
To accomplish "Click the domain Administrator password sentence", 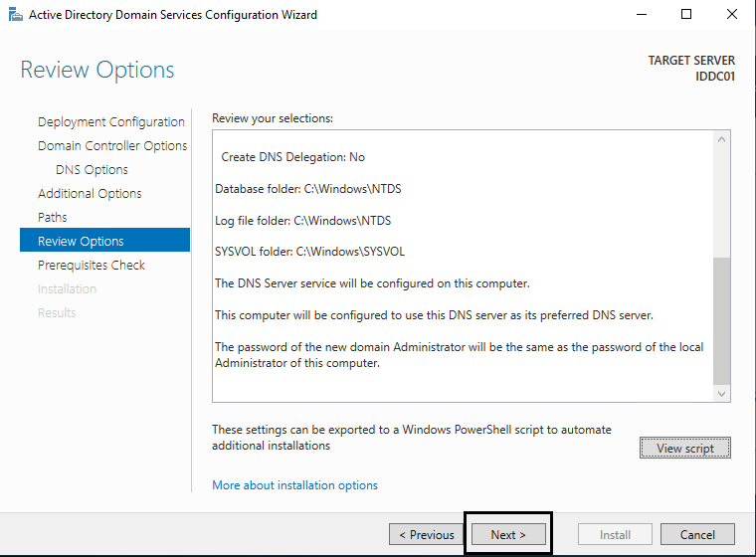I will coord(459,355).
